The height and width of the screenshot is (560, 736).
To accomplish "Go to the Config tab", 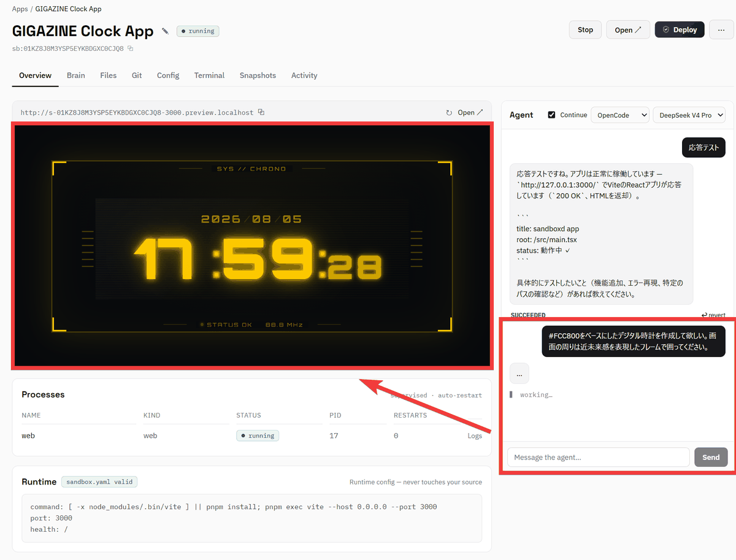I will (x=168, y=75).
